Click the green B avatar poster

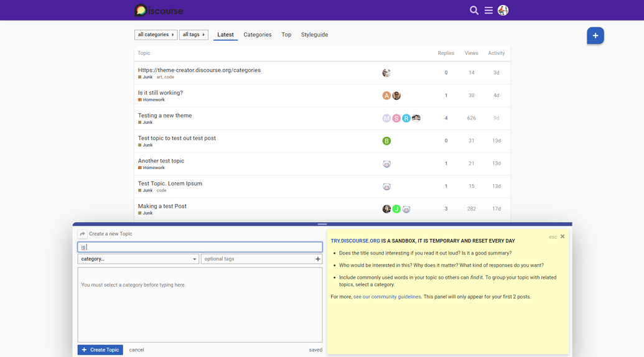click(x=386, y=141)
